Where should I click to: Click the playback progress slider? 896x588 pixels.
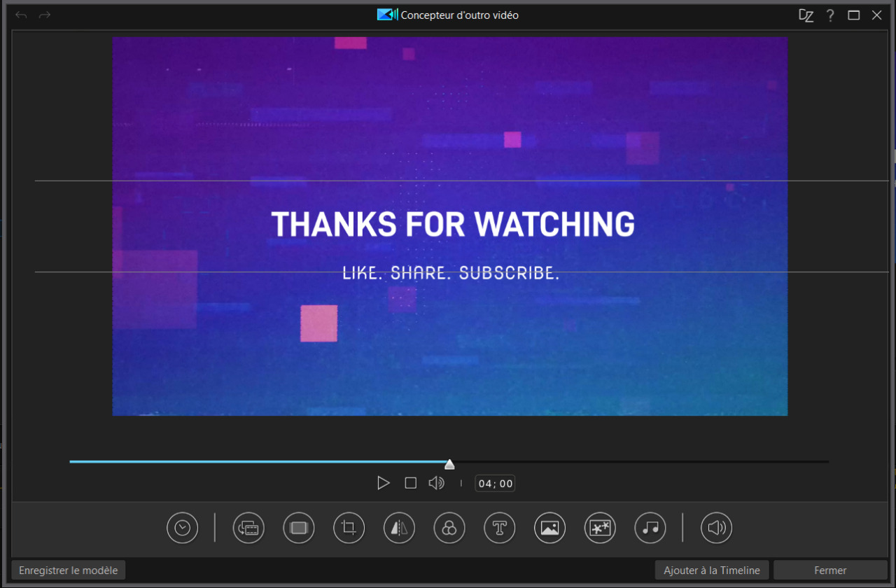click(x=449, y=463)
